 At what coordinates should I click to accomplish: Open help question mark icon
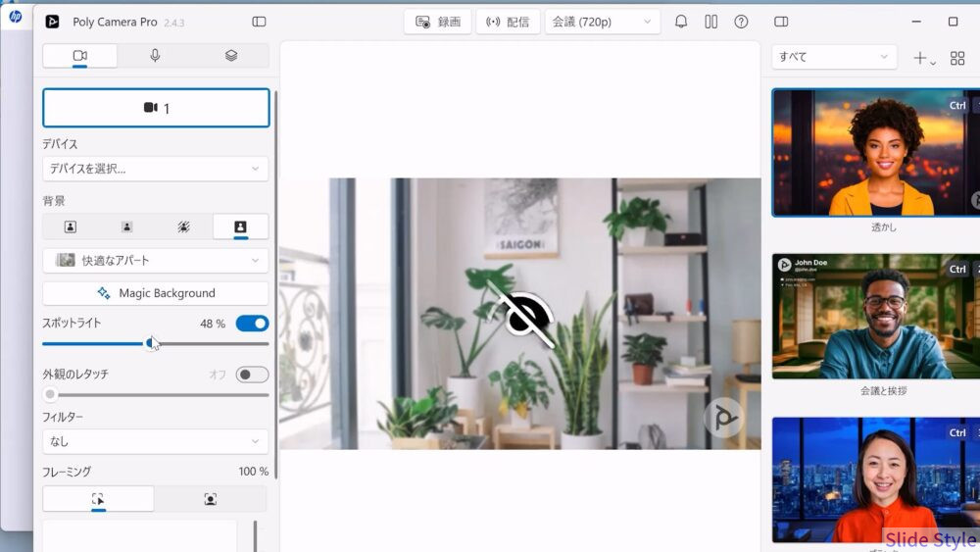(x=741, y=22)
